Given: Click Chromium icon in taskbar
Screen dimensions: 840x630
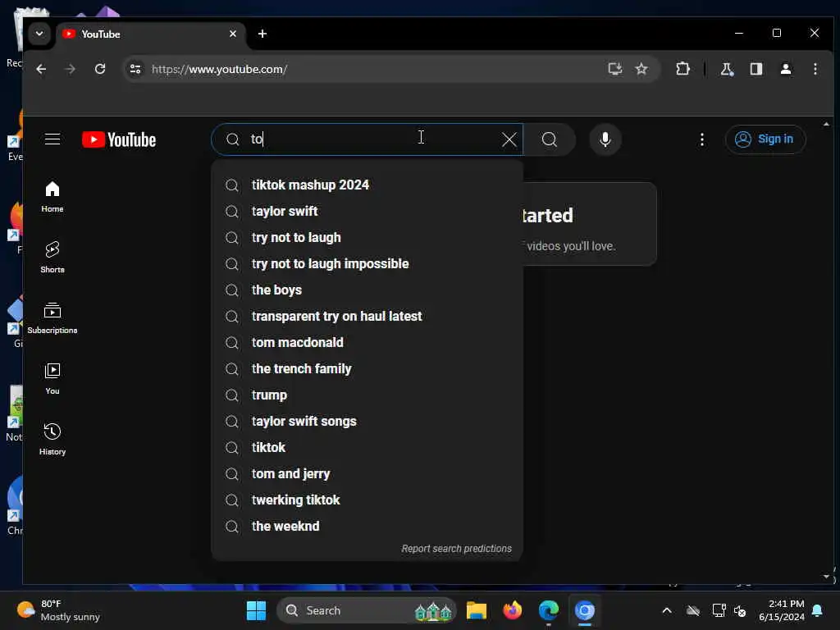Looking at the screenshot, I should (x=584, y=610).
